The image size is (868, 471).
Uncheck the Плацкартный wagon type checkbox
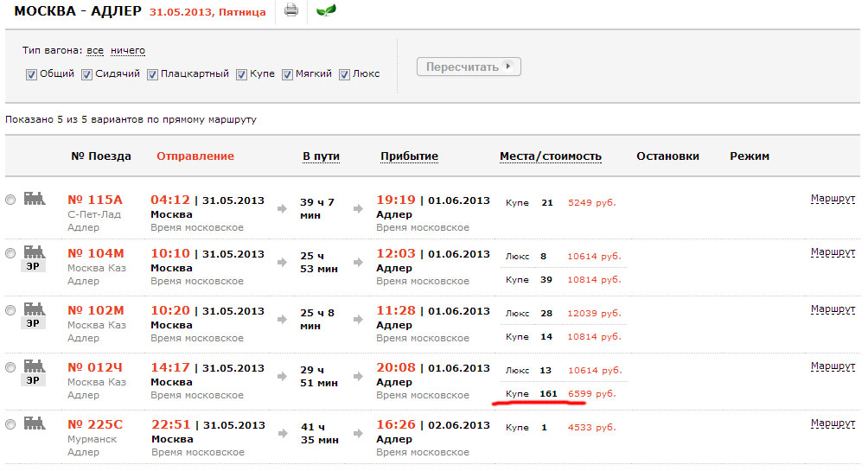pyautogui.click(x=153, y=74)
